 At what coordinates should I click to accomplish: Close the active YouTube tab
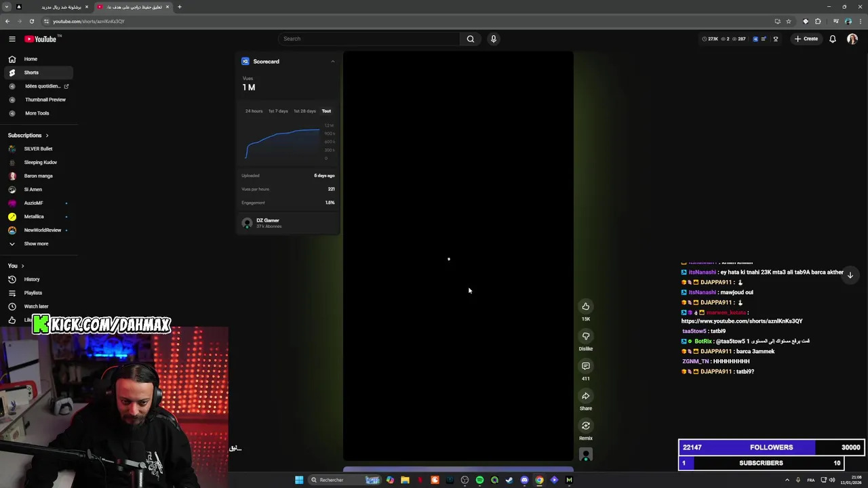click(x=167, y=7)
